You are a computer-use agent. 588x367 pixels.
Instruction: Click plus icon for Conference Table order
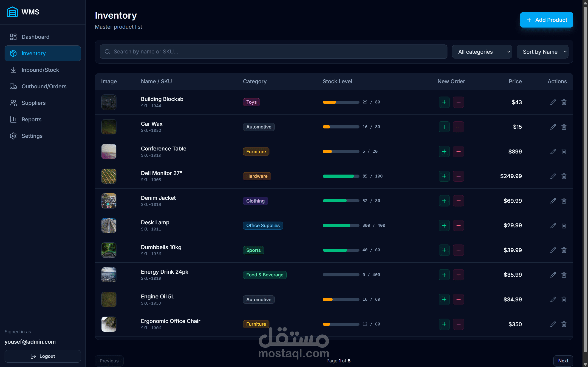pos(444,151)
